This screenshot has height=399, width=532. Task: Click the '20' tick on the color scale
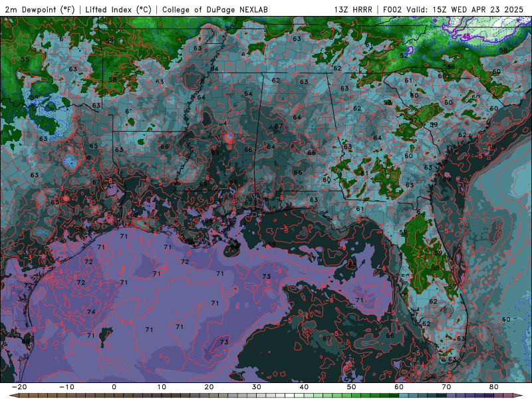pyautogui.click(x=209, y=387)
